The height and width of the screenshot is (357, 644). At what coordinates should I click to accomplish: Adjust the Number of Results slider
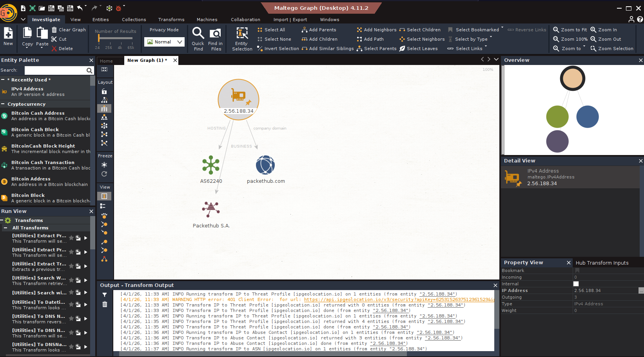pyautogui.click(x=99, y=38)
